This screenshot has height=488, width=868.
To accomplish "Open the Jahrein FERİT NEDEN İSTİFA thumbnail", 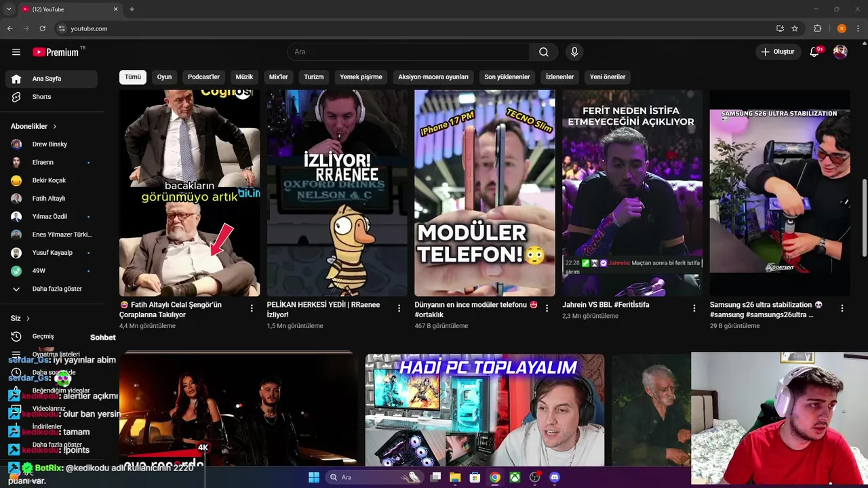I will [632, 193].
